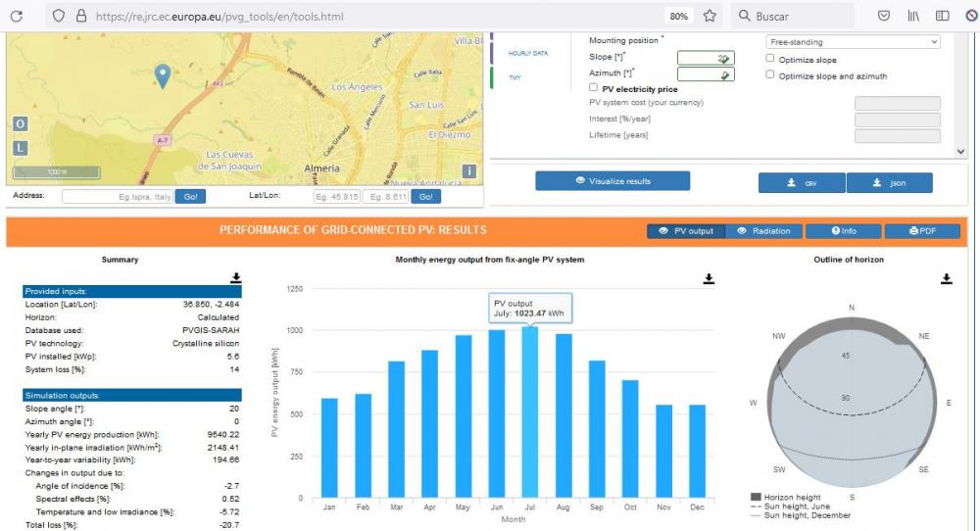Image resolution: width=980 pixels, height=531 pixels.
Task: Click the Almería city label on map
Action: coord(321,169)
